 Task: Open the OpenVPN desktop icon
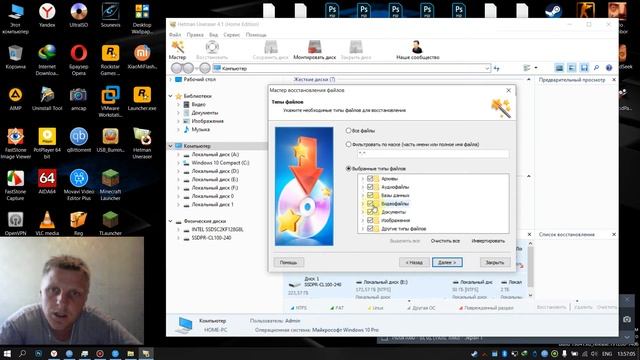click(x=16, y=223)
